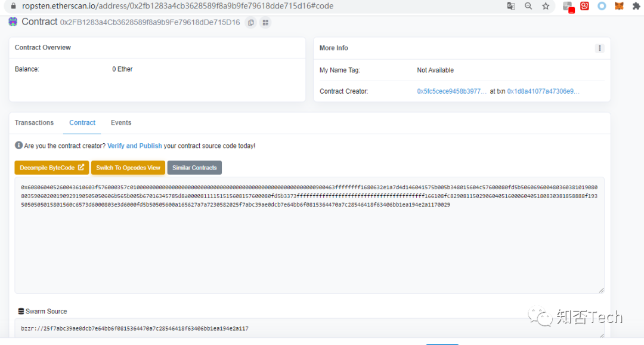This screenshot has height=345, width=644.
Task: Click the bzzr Swarm Source text field
Action: [x=309, y=328]
